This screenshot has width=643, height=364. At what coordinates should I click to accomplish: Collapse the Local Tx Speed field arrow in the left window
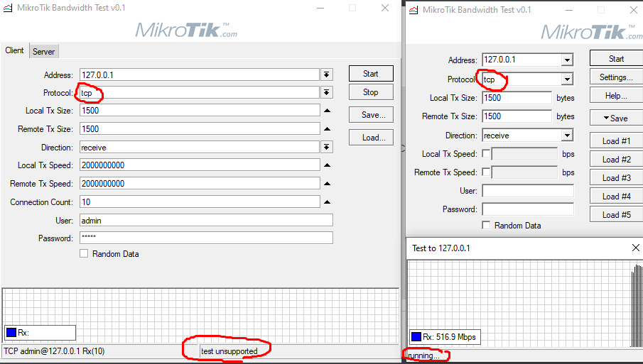click(x=327, y=165)
